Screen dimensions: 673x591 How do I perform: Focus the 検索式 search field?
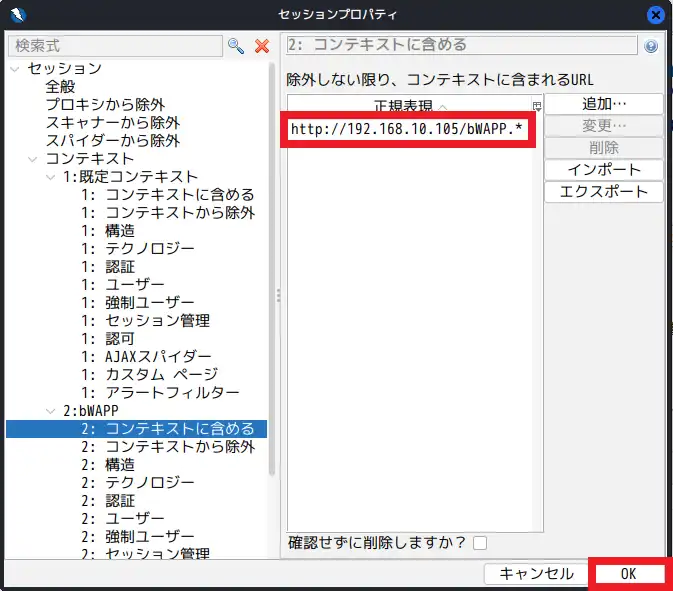pyautogui.click(x=115, y=46)
